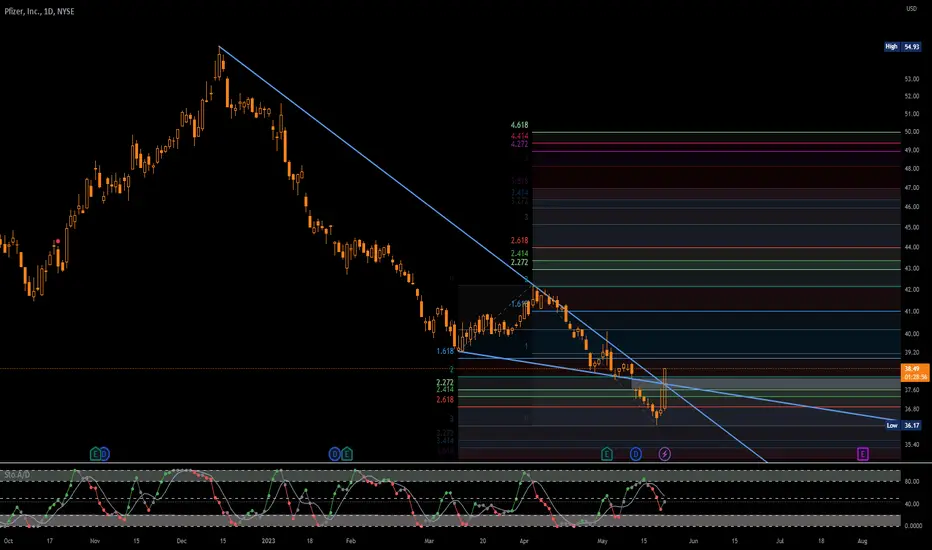This screenshot has height=550, width=932.
Task: Open the blue dividend marker near November
Action: (x=105, y=454)
